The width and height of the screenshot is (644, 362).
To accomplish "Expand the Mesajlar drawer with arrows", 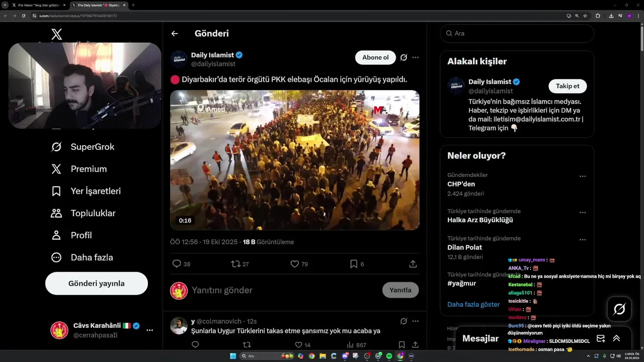I will tap(616, 338).
